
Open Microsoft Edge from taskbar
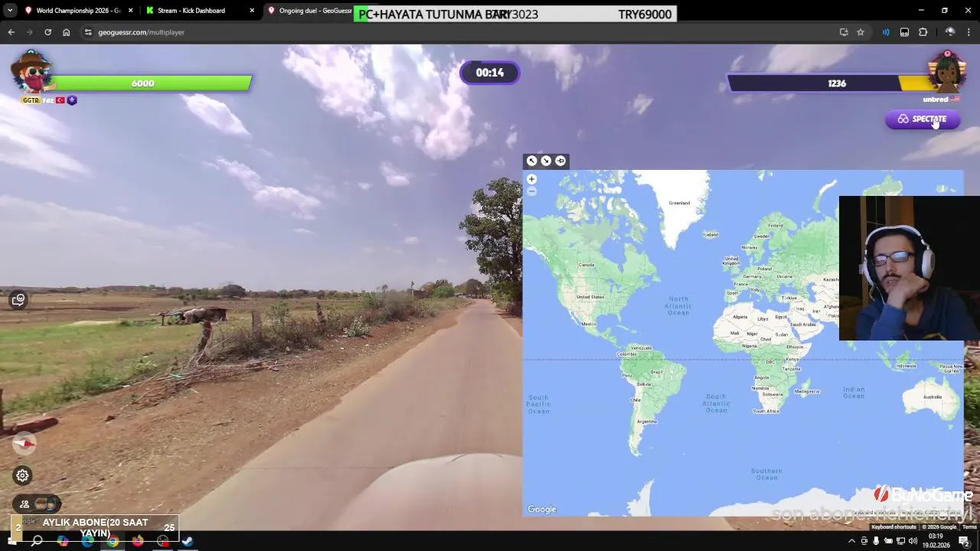click(x=88, y=541)
